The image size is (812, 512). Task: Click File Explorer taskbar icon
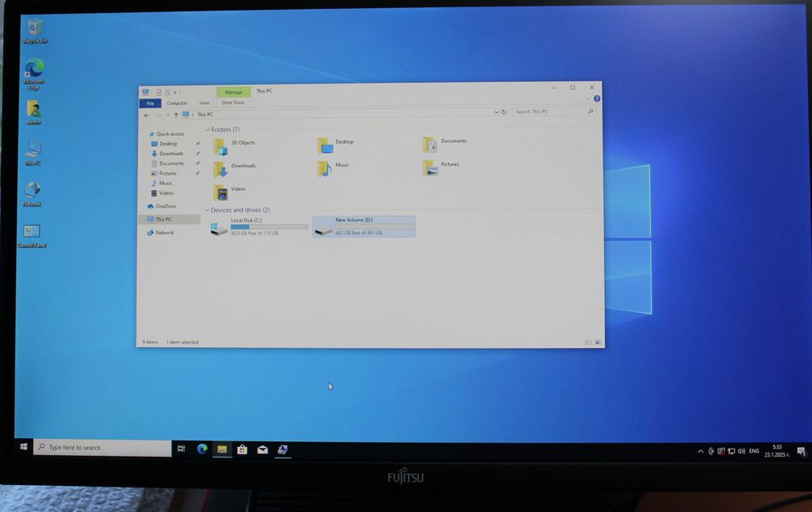tap(222, 449)
